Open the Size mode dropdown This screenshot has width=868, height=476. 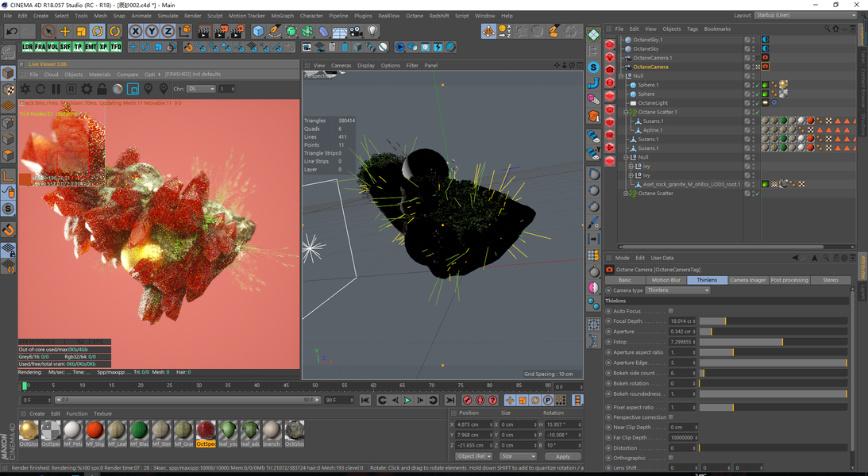point(518,457)
